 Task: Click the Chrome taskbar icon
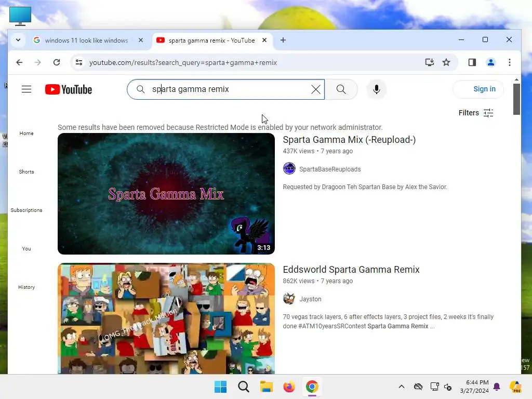point(312,387)
